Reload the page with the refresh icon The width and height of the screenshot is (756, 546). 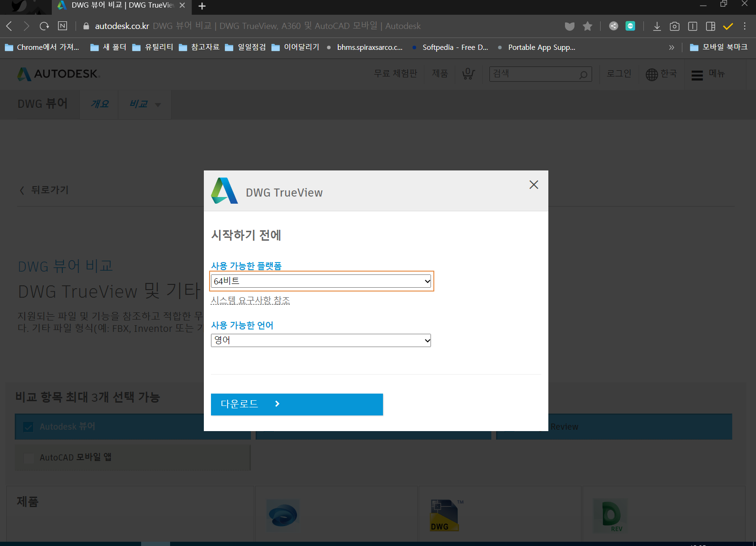click(x=44, y=26)
